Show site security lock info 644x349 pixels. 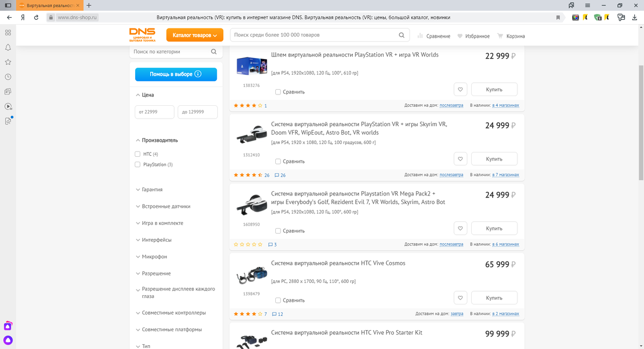51,17
